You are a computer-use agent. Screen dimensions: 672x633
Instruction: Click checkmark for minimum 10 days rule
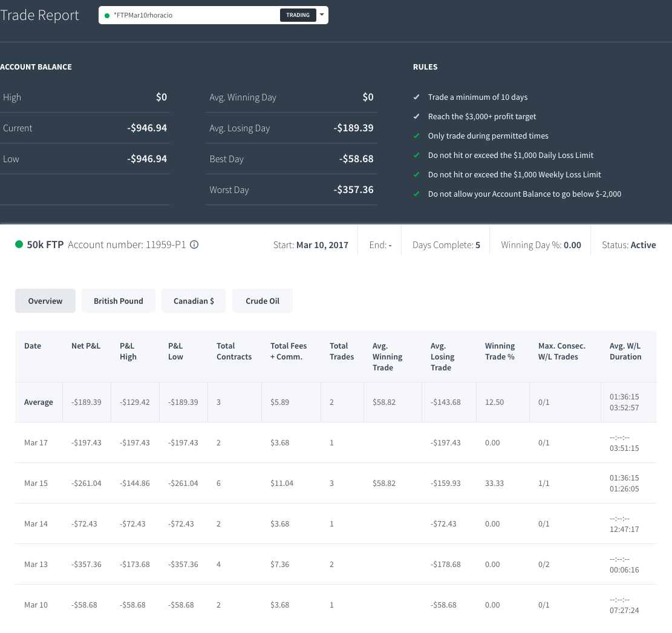[416, 97]
